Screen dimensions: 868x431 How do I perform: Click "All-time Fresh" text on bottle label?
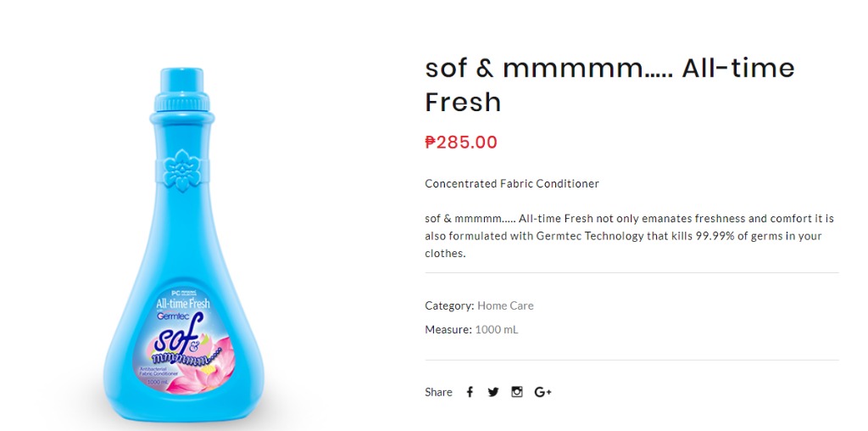182,304
